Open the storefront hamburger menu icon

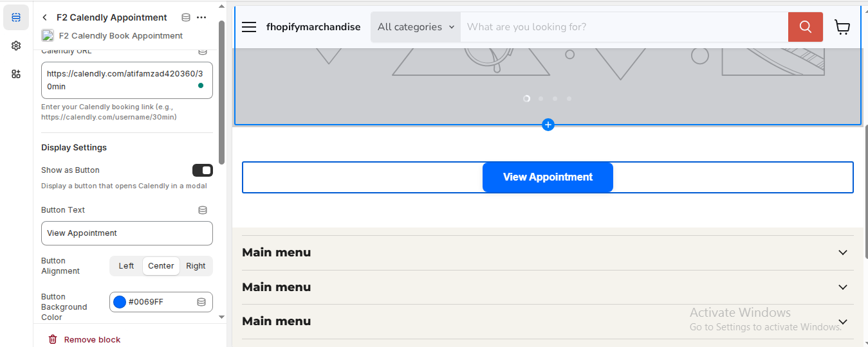tap(249, 27)
